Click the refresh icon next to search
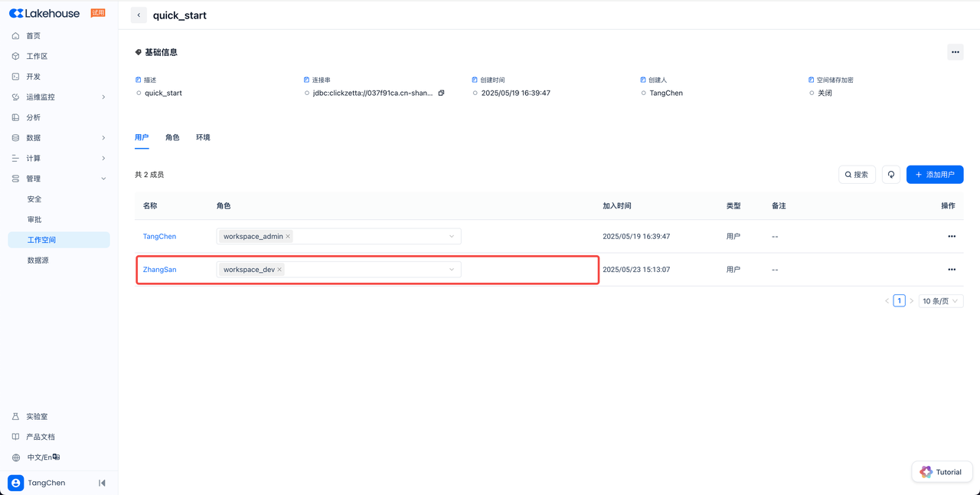The height and width of the screenshot is (495, 980). 891,175
